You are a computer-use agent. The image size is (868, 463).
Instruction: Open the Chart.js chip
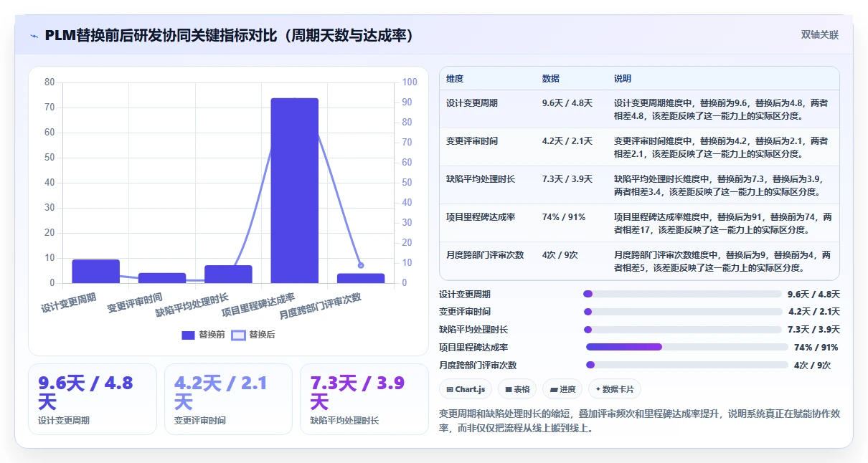pyautogui.click(x=466, y=389)
